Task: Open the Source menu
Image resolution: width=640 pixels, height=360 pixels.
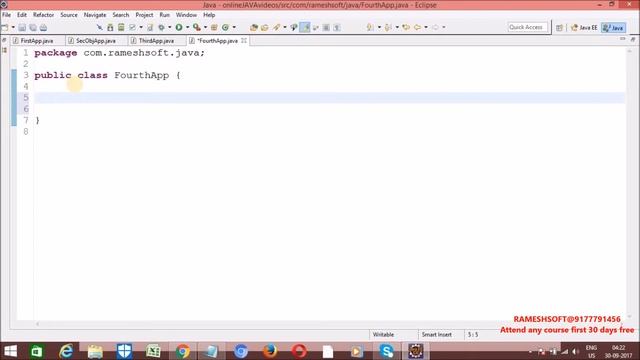Action: click(69, 15)
